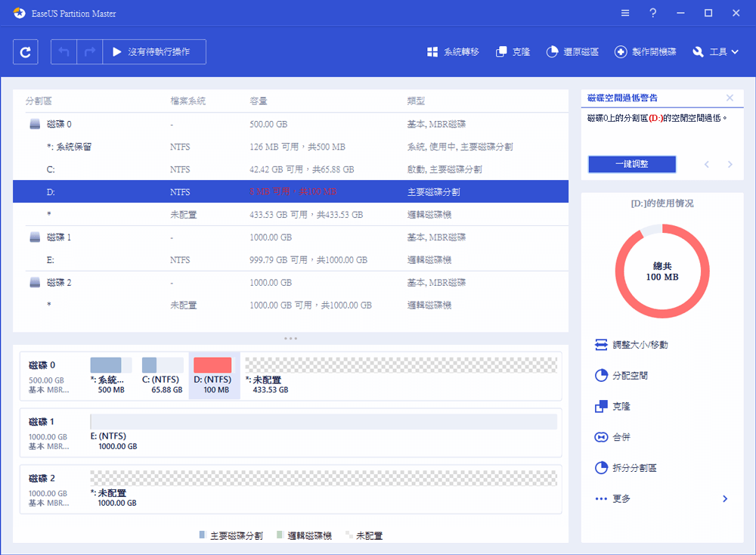Click the play icon for pending operations
This screenshot has height=555, width=756.
(x=117, y=51)
